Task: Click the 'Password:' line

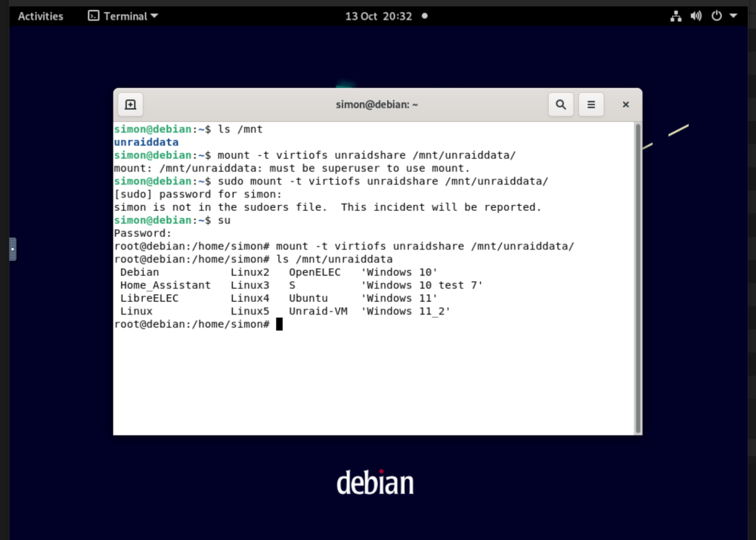Action: click(143, 233)
